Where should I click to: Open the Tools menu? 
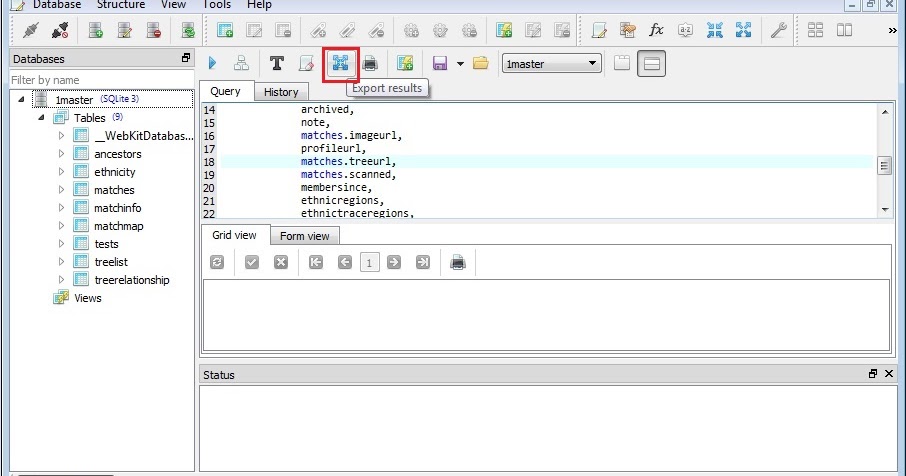[217, 5]
